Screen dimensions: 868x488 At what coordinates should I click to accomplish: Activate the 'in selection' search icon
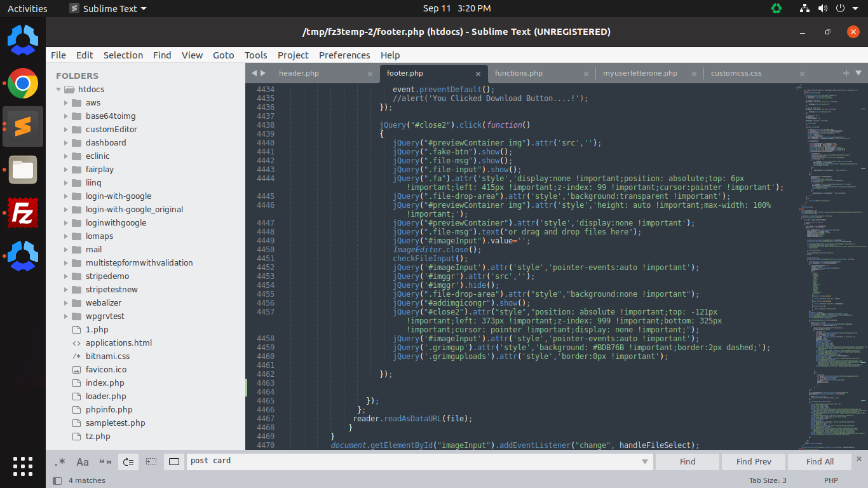(151, 462)
